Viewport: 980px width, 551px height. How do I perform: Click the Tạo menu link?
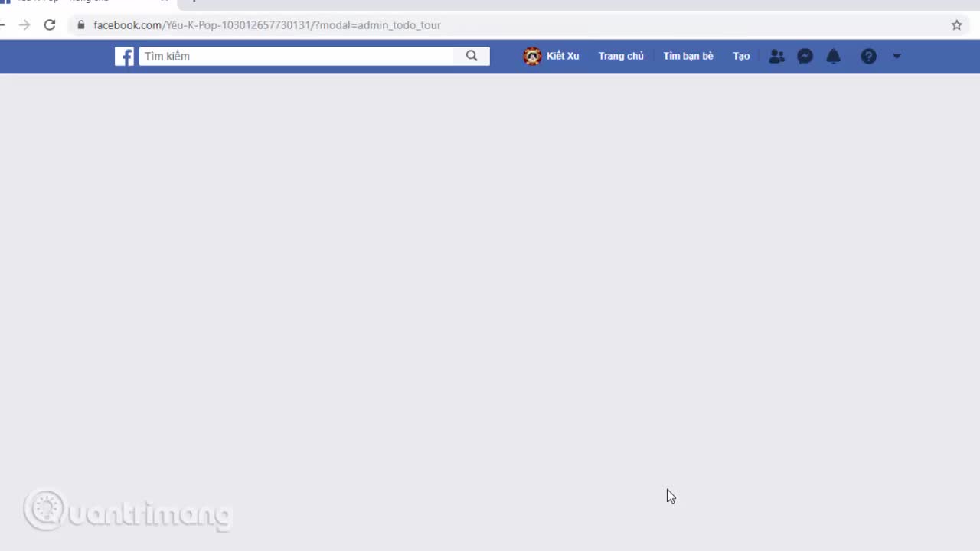(x=741, y=56)
